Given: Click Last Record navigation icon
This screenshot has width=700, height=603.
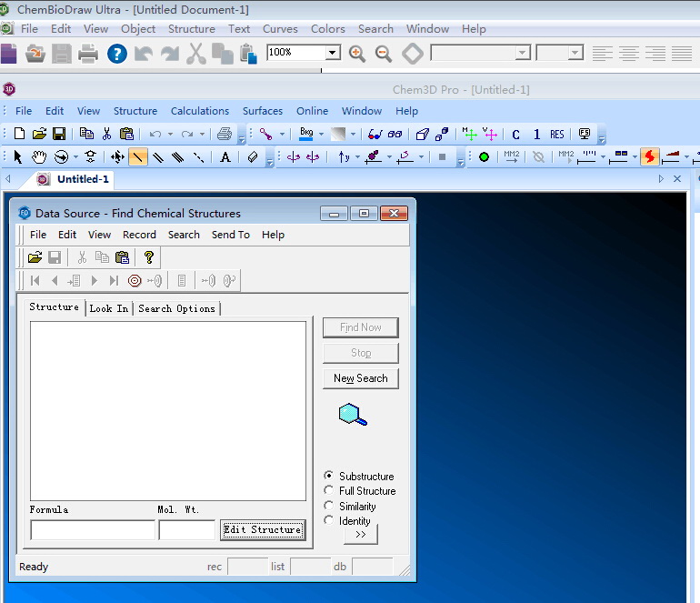Looking at the screenshot, I should tap(114, 280).
